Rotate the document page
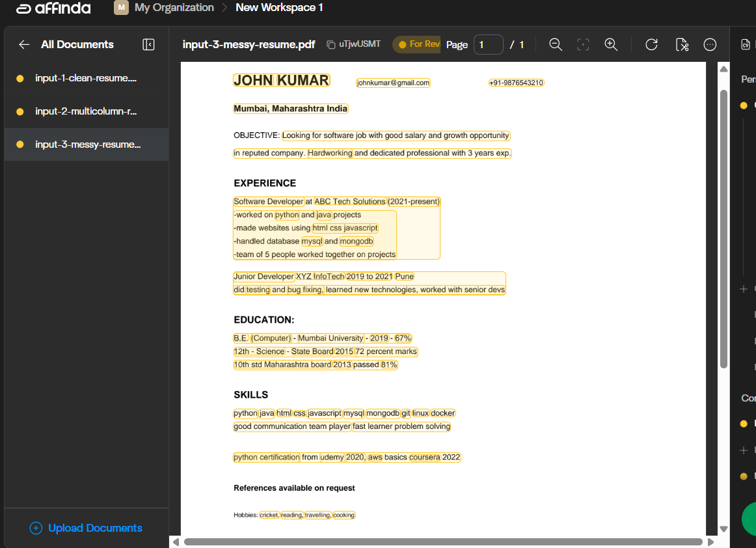 point(652,45)
